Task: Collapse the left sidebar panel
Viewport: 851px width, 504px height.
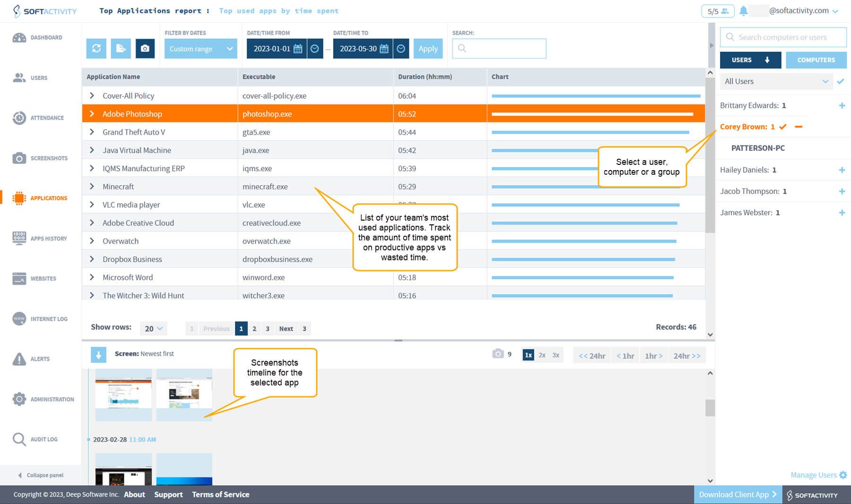Action: [41, 475]
